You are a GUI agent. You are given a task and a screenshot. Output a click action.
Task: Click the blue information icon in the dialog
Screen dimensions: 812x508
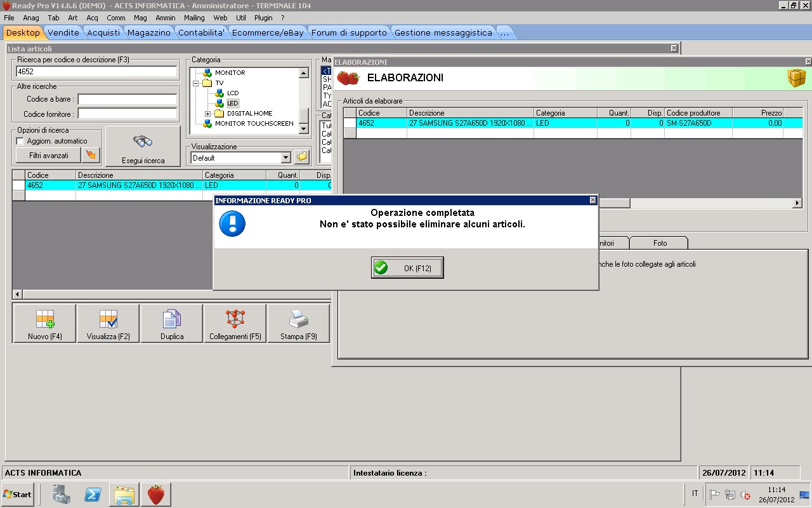(x=232, y=224)
